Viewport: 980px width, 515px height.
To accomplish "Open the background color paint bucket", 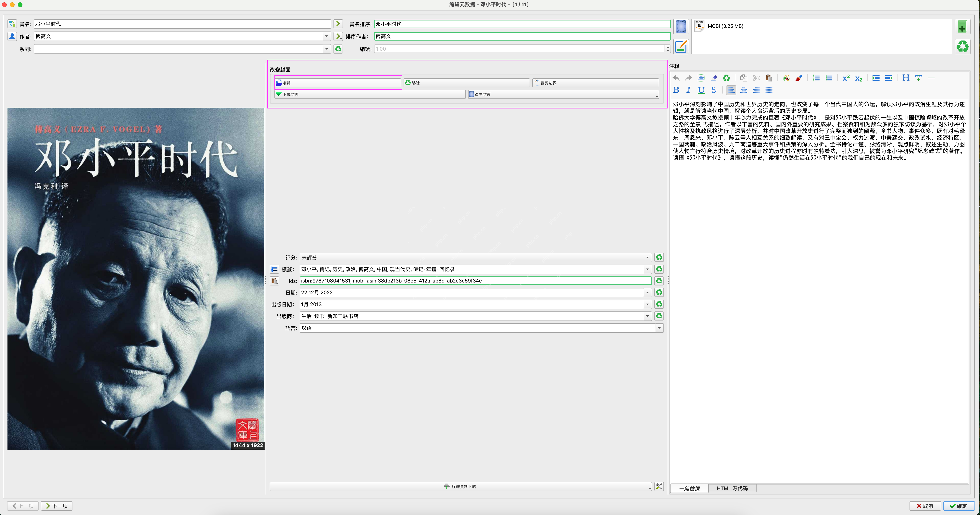I will coord(786,78).
